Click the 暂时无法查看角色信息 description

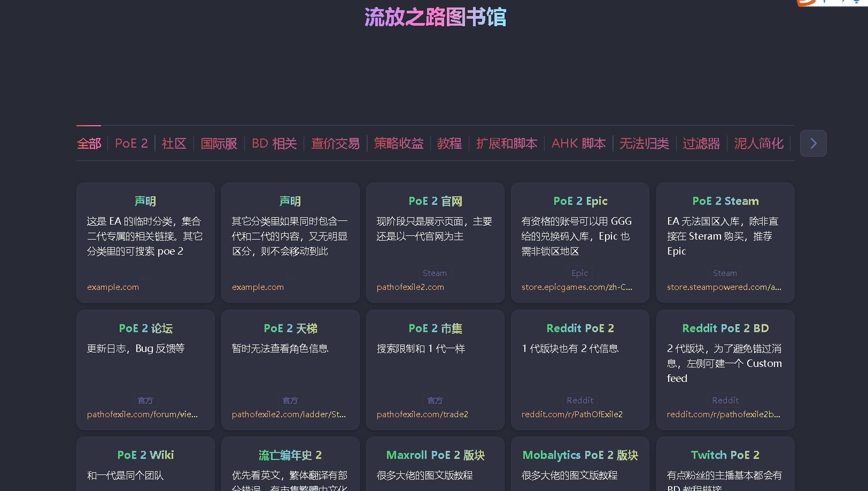pos(280,349)
